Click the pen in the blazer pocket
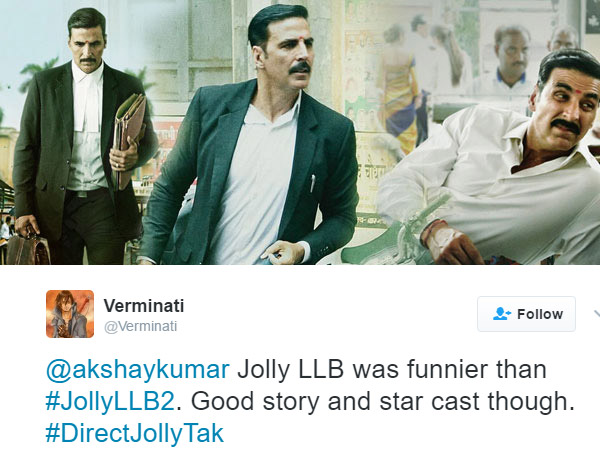Screen dimensions: 600x450 [x=313, y=183]
